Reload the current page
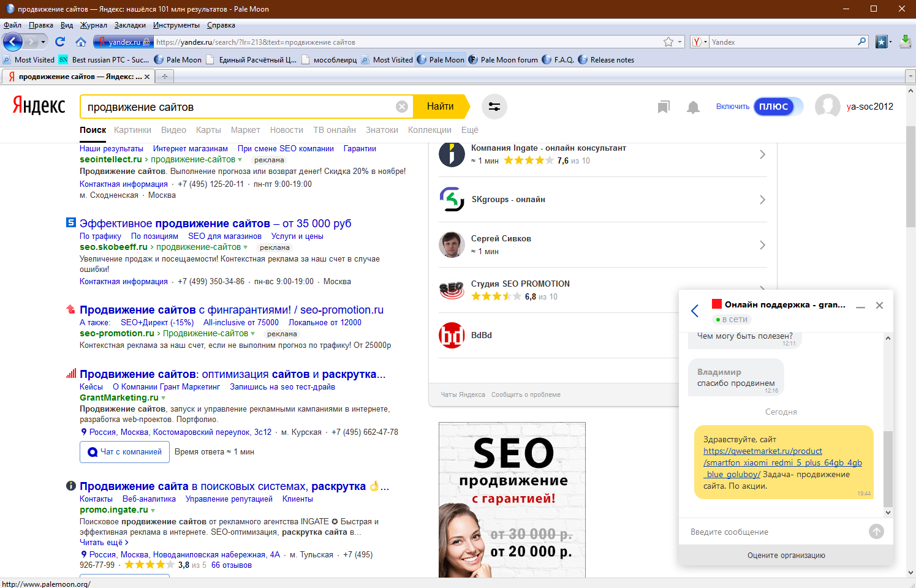916x588 pixels. [x=60, y=42]
